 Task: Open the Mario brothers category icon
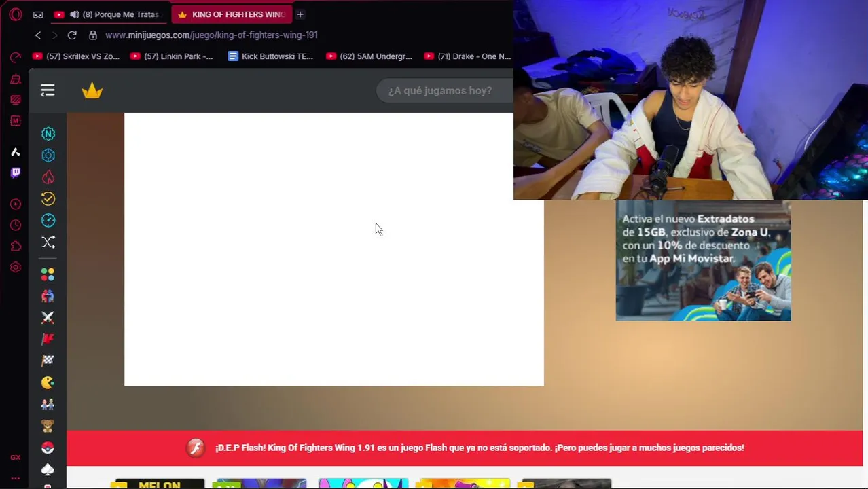click(48, 404)
